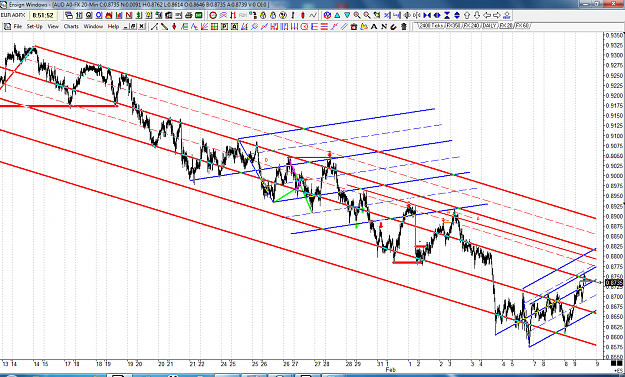Click the red candle icon

303,16
